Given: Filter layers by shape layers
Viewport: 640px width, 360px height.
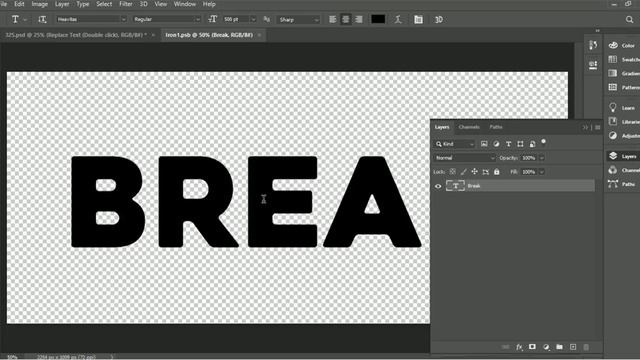Looking at the screenshot, I should (520, 144).
